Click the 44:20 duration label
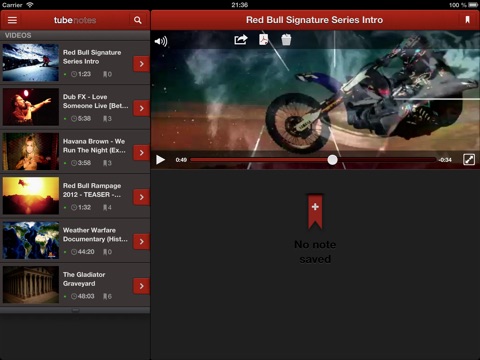Viewport: 480px width, 360px height. point(86,252)
